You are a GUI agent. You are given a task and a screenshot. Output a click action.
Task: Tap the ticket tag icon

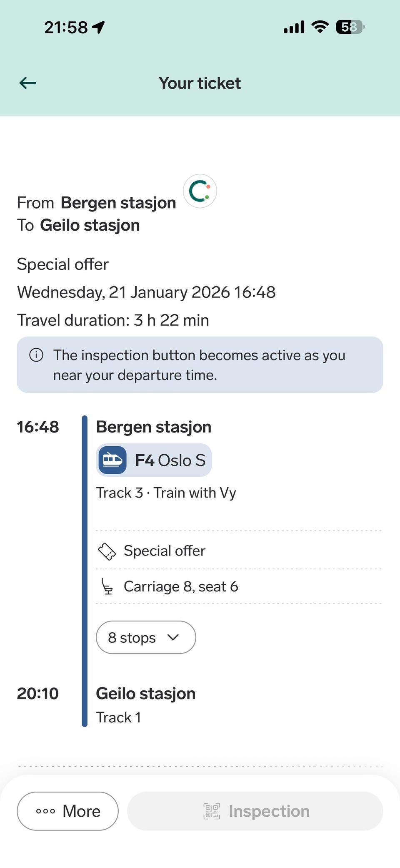(107, 551)
